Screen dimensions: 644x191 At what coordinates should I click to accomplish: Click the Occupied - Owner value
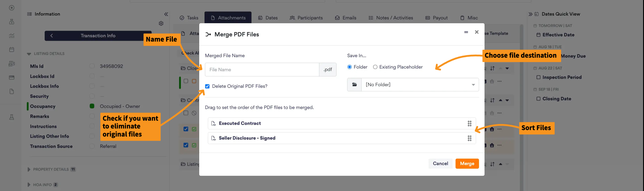120,106
